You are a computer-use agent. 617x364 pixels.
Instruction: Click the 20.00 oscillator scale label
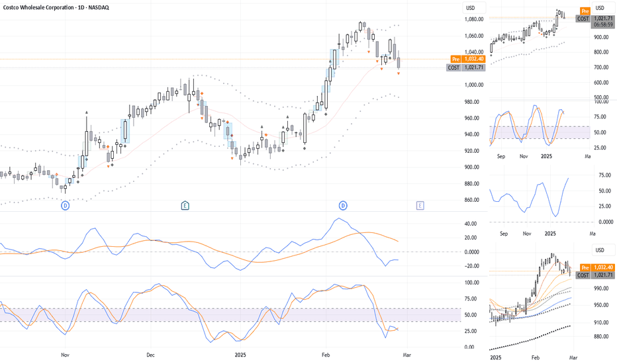pos(471,238)
